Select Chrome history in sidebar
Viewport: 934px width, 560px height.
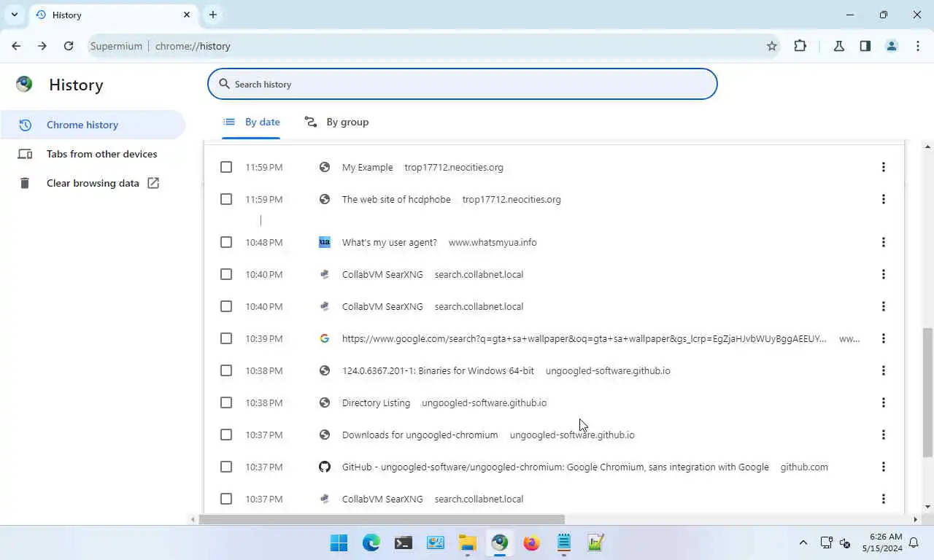tap(93, 125)
